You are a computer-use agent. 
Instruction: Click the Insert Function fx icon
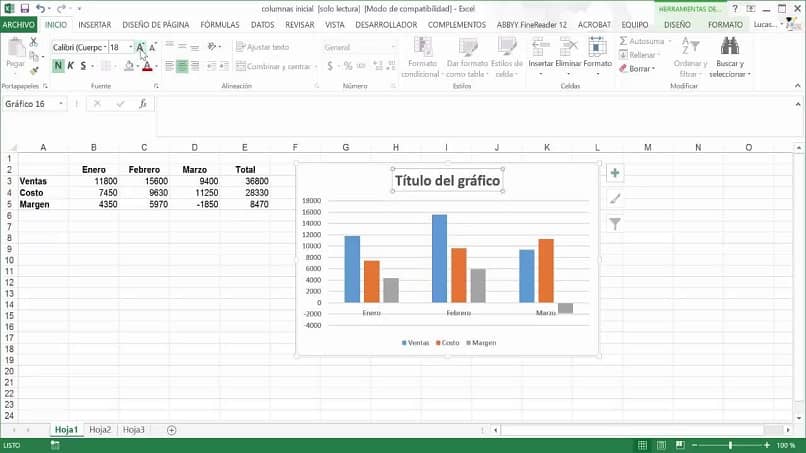point(143,104)
